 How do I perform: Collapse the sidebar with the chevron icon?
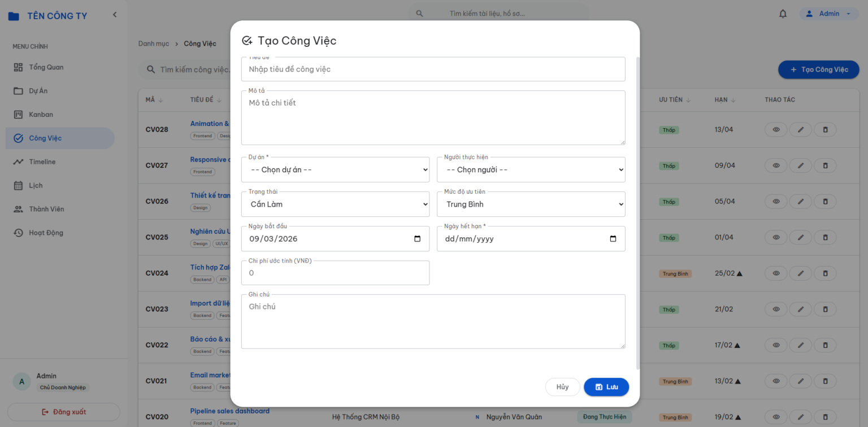pyautogui.click(x=115, y=15)
